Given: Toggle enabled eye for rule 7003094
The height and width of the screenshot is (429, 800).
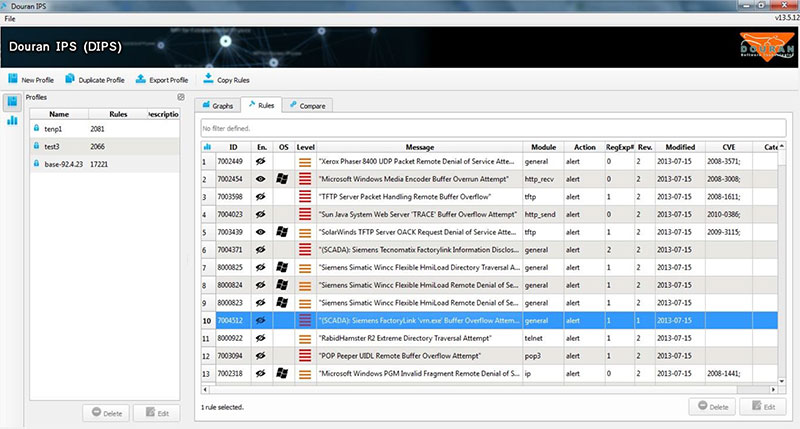Looking at the screenshot, I should point(261,356).
